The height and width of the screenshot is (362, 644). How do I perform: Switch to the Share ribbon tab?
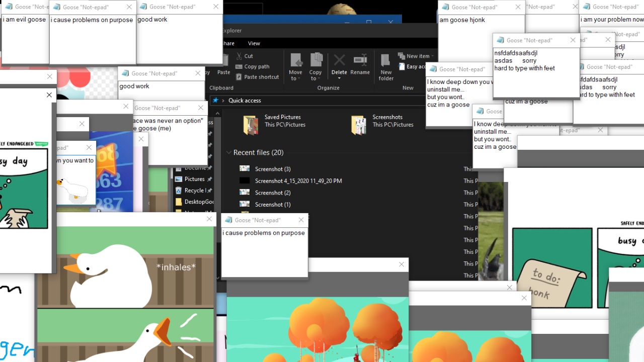[229, 43]
